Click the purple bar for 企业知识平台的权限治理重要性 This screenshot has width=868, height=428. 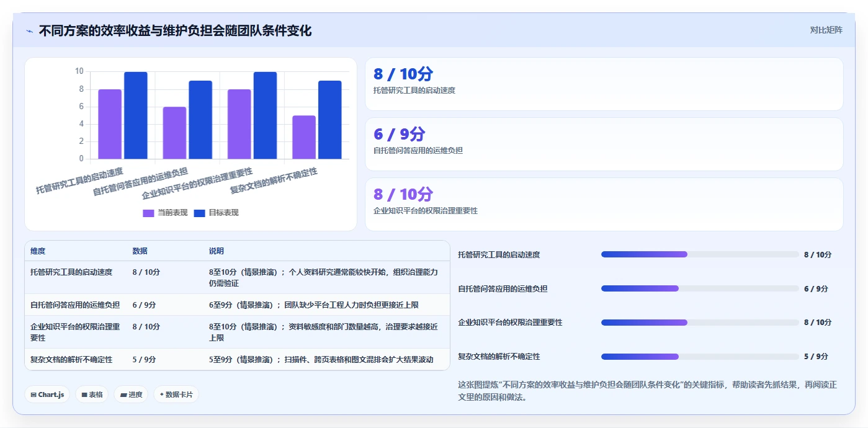tap(239, 124)
